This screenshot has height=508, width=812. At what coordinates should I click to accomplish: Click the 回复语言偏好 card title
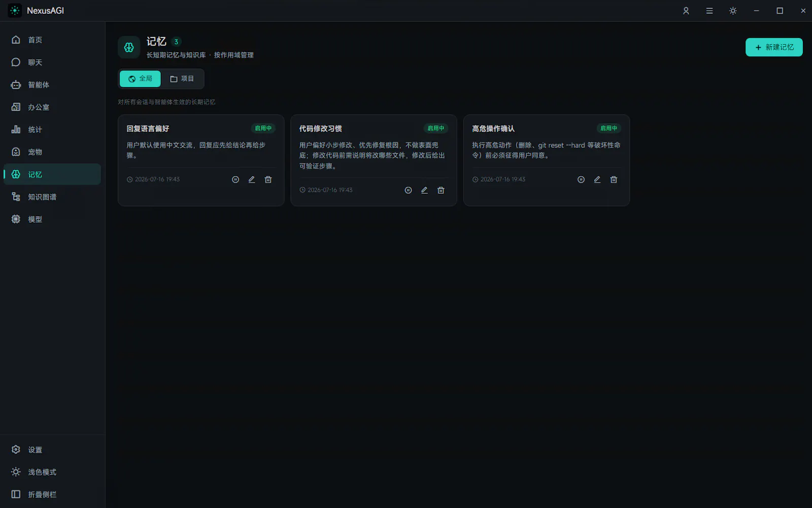point(148,128)
